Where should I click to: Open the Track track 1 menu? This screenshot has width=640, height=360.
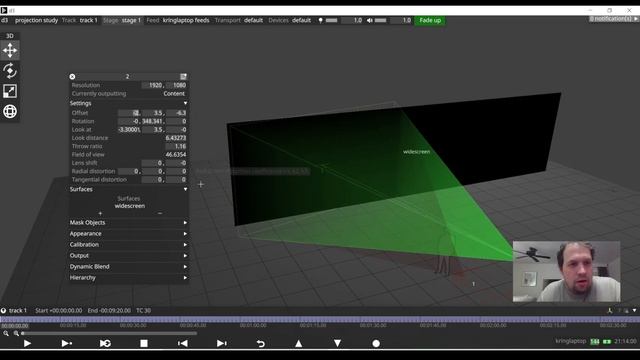coord(80,20)
